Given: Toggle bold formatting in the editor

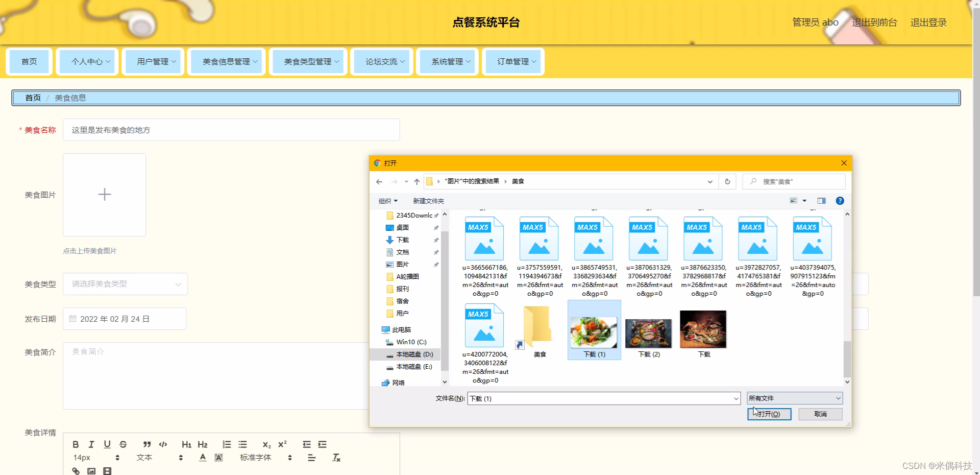Looking at the screenshot, I should (76, 444).
